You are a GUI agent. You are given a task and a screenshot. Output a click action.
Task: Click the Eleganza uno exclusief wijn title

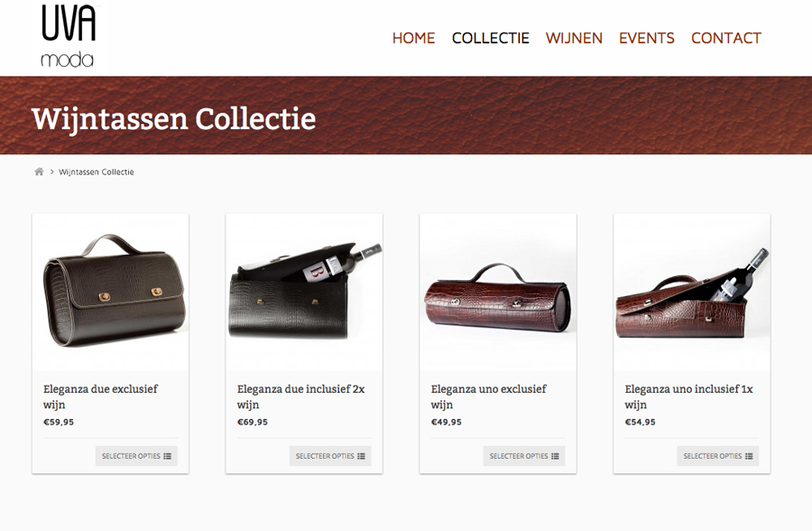tap(488, 396)
